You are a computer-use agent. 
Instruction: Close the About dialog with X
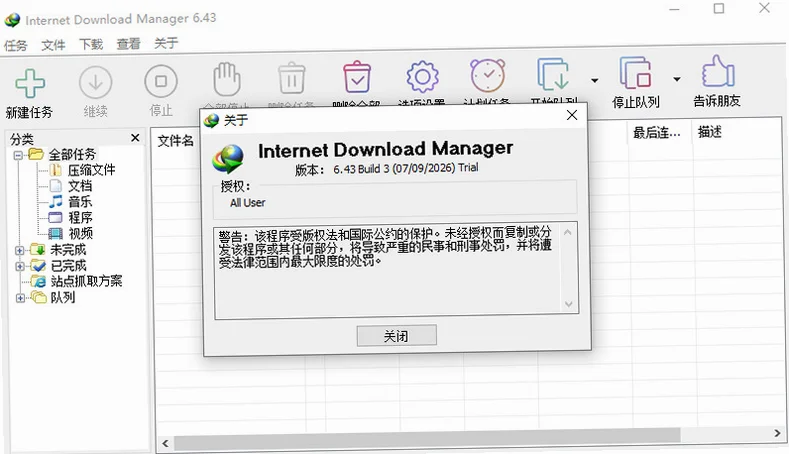pyautogui.click(x=572, y=115)
